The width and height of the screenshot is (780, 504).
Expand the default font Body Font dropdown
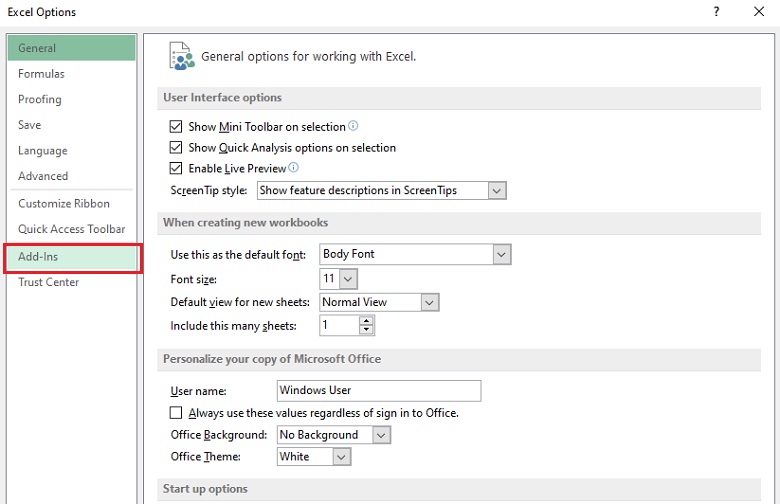coord(501,254)
